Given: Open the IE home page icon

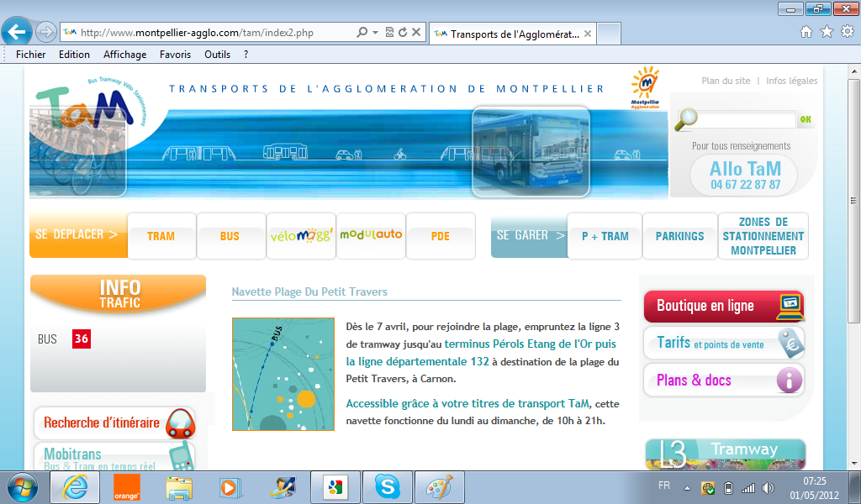Looking at the screenshot, I should click(x=806, y=32).
